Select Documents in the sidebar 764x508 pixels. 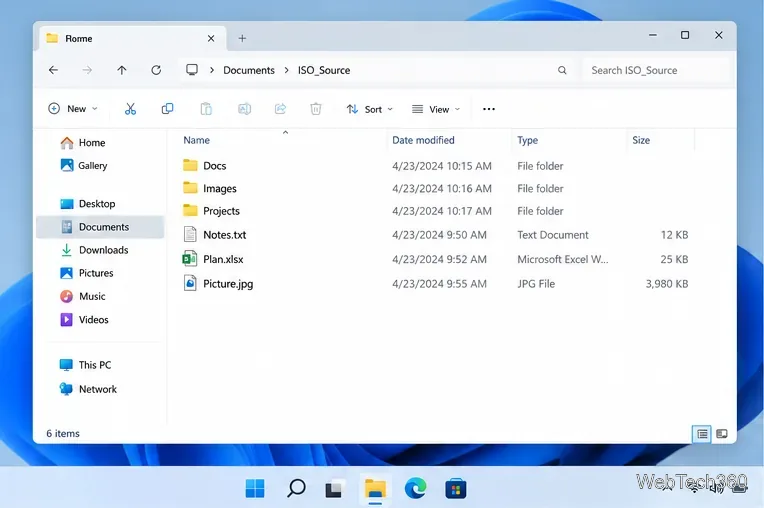click(100, 227)
